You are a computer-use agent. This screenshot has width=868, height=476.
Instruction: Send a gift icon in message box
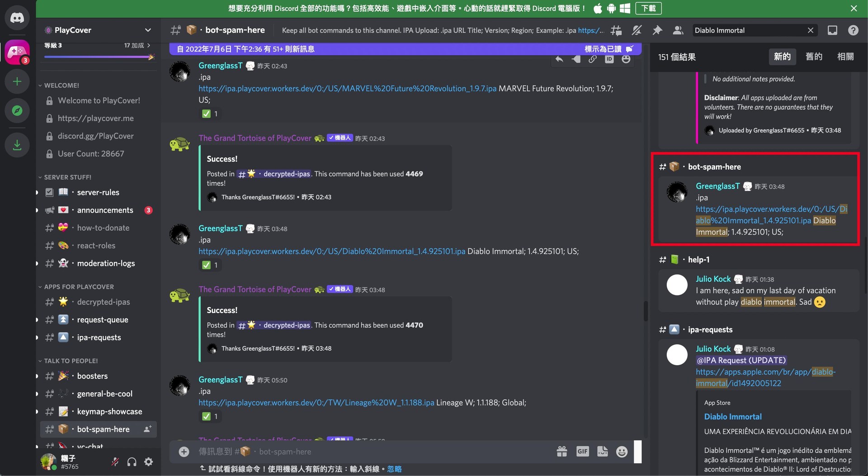tap(562, 452)
